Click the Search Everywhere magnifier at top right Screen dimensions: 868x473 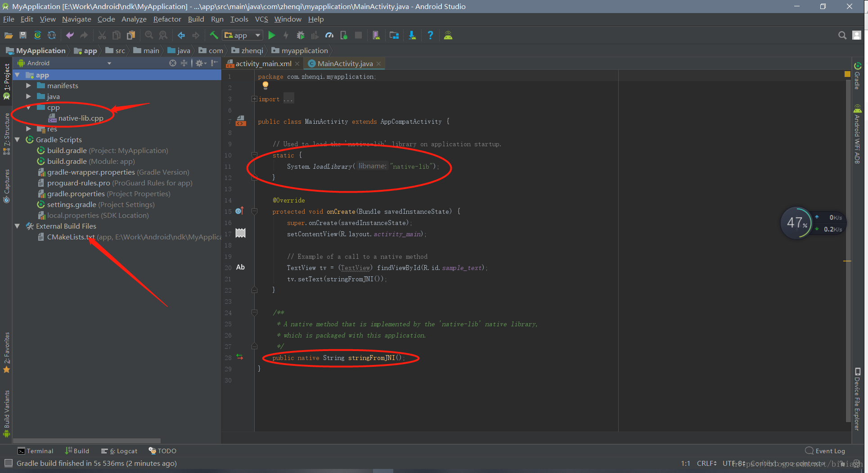pyautogui.click(x=842, y=35)
